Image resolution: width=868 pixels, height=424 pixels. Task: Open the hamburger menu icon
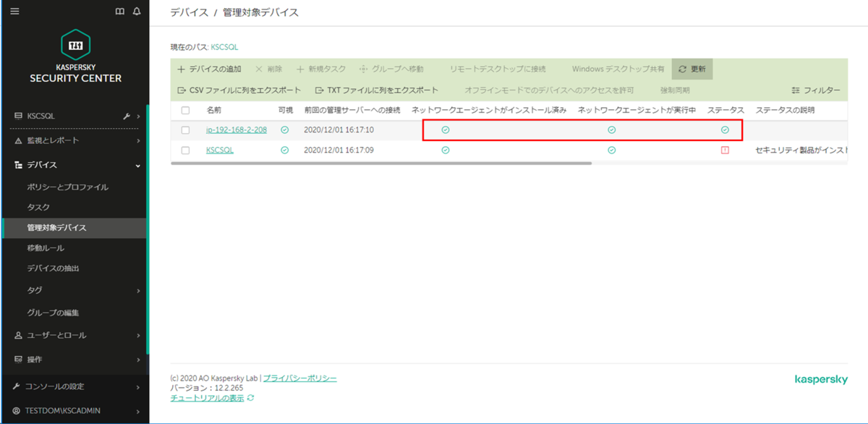(14, 11)
